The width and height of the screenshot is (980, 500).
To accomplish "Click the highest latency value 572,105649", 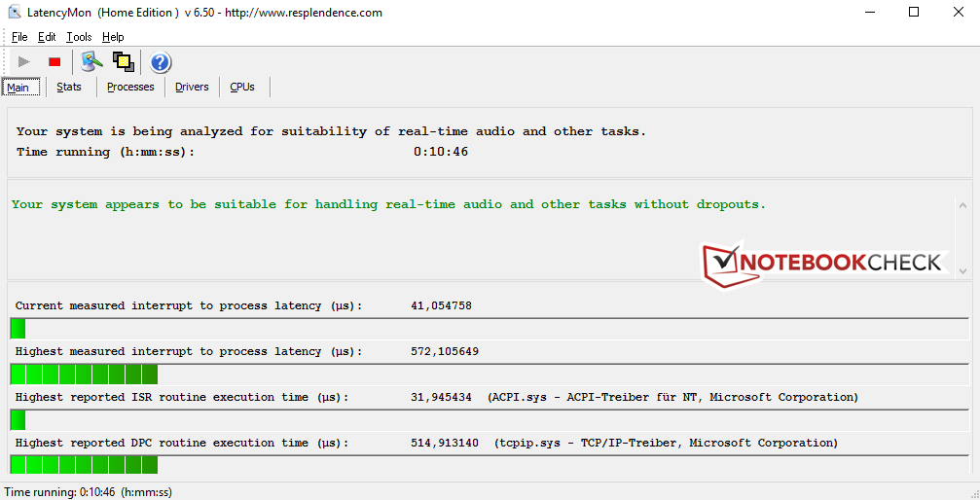I will [445, 351].
